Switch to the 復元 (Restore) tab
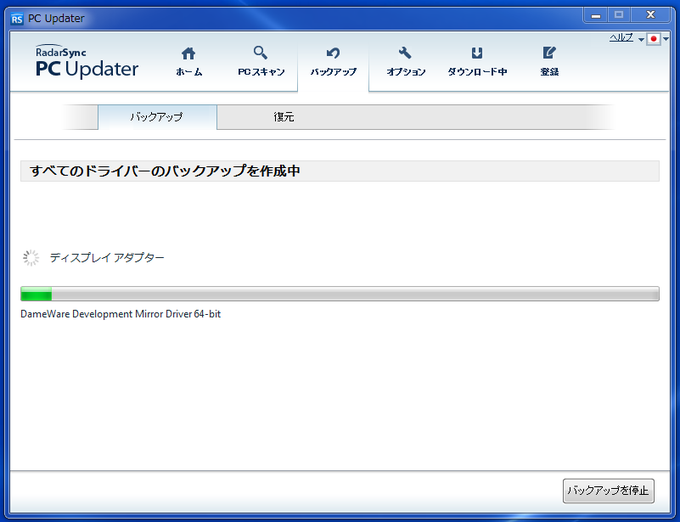Screen dimensions: 680x522 [284, 117]
